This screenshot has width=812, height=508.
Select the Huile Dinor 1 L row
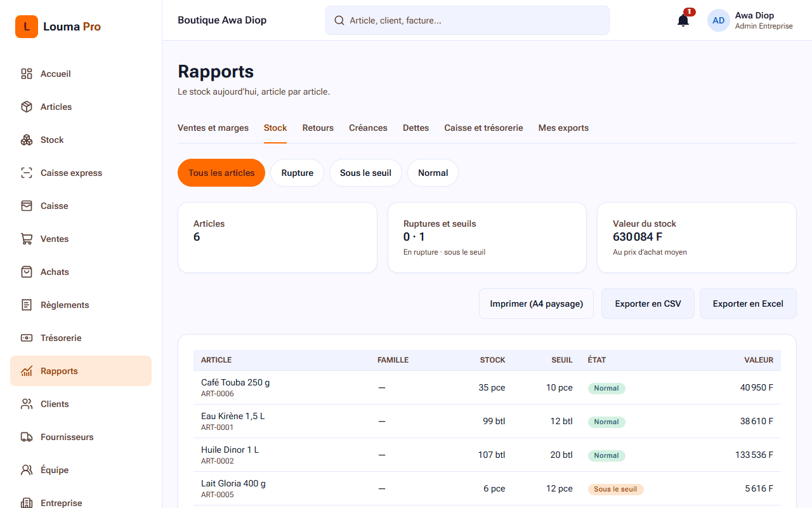click(487, 455)
